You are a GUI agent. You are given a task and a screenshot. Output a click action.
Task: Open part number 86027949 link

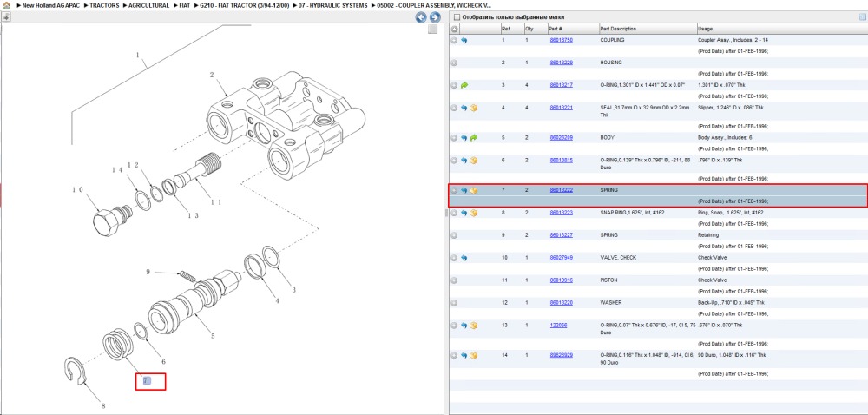pyautogui.click(x=561, y=258)
